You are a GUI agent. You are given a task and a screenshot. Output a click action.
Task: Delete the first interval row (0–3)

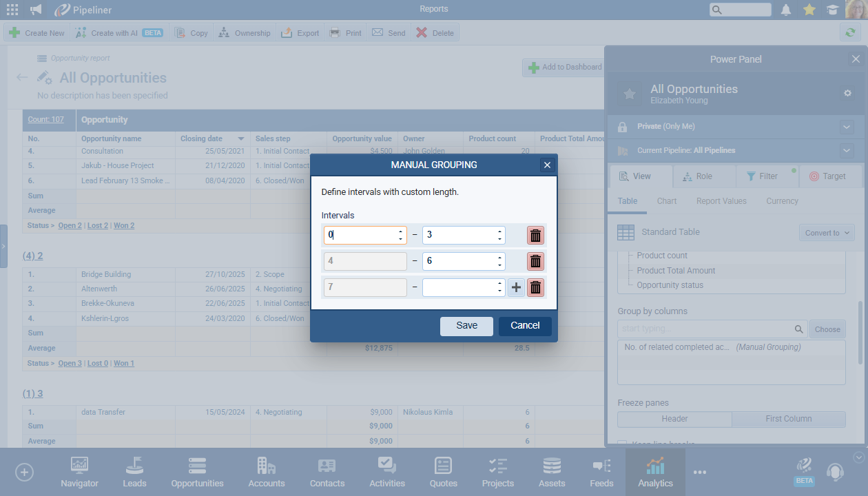[x=535, y=235]
